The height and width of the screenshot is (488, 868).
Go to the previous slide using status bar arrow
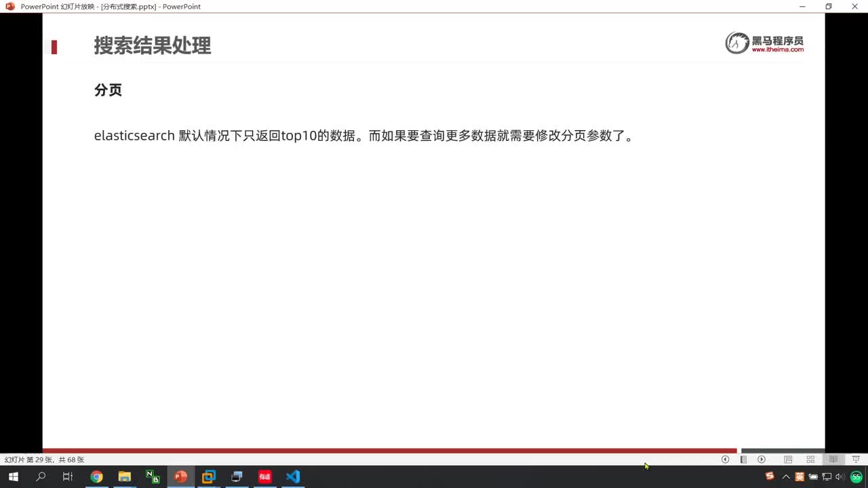click(x=725, y=460)
